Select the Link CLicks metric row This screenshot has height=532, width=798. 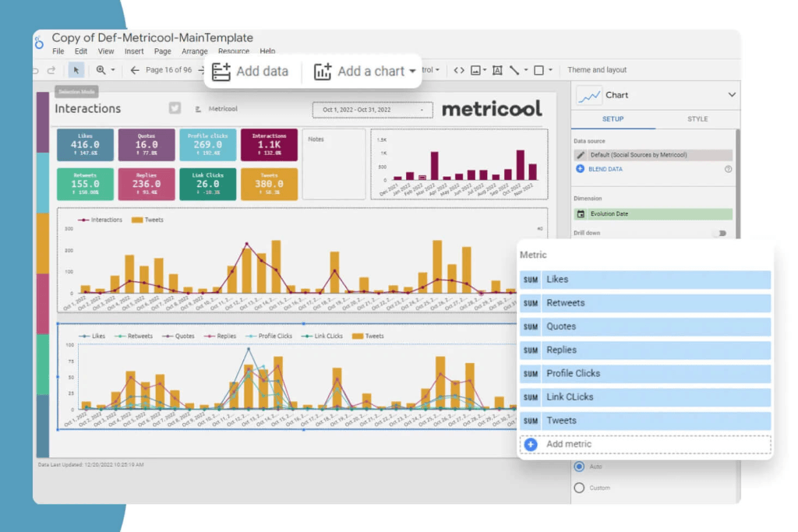click(x=645, y=397)
